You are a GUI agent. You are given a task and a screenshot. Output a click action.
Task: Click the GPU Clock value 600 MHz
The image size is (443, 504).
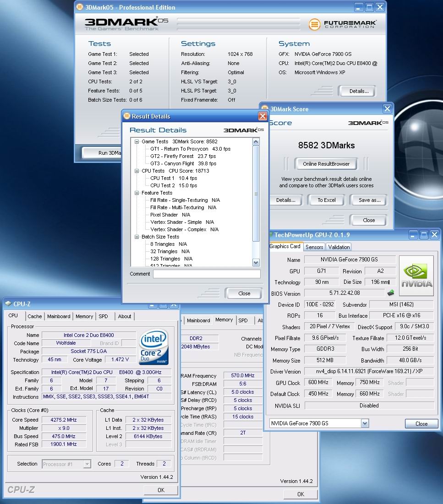tap(318, 382)
